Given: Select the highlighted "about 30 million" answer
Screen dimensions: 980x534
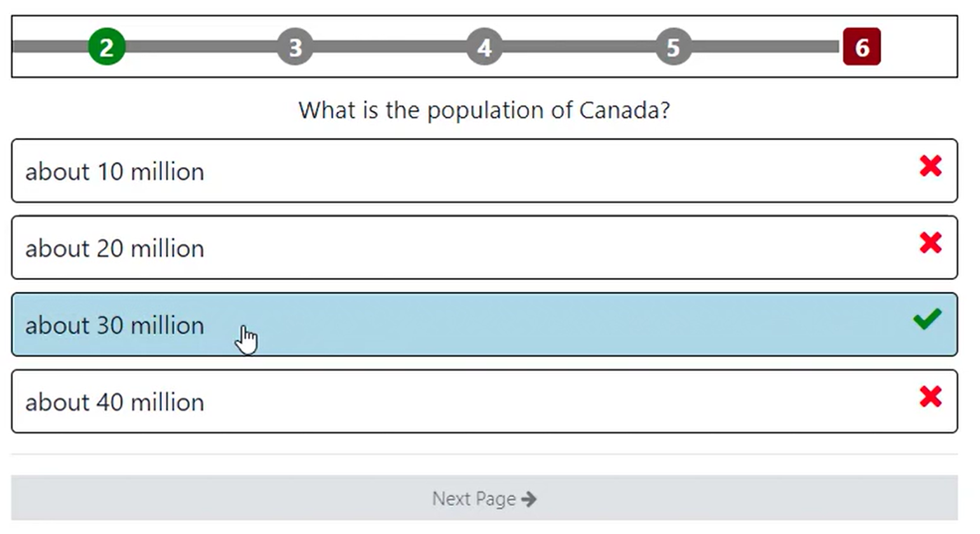Looking at the screenshot, I should point(114,325).
